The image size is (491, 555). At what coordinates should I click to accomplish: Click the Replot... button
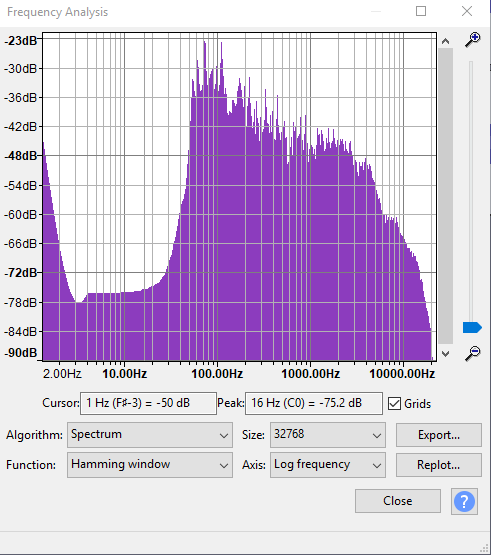pyautogui.click(x=439, y=465)
